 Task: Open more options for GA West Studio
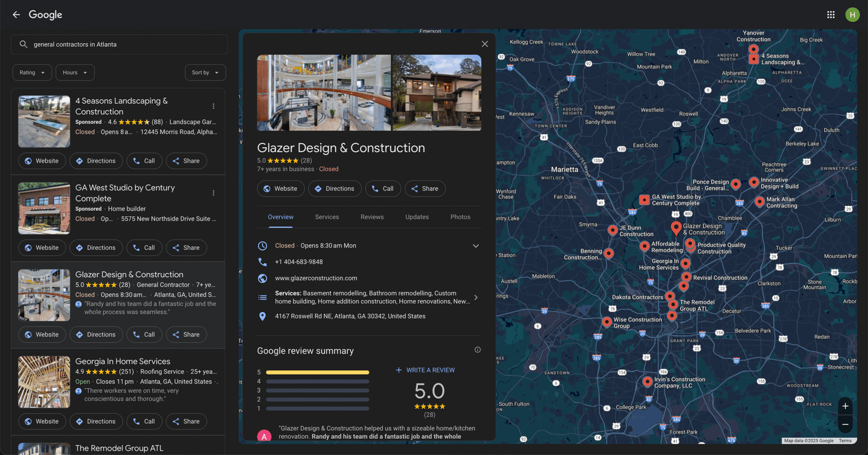213,193
